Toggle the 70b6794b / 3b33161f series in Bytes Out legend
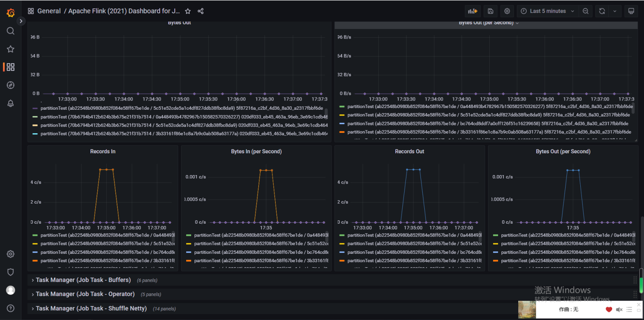 (x=184, y=134)
